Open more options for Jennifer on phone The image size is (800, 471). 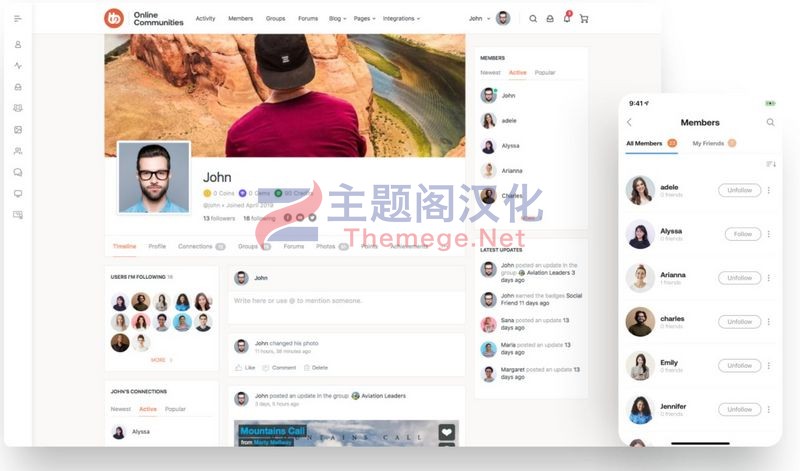point(768,410)
